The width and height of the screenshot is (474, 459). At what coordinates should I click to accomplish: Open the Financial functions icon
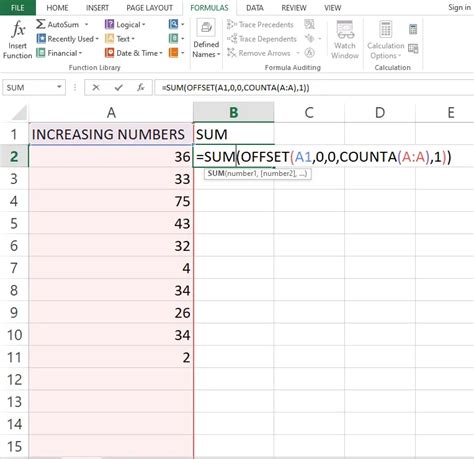pos(41,53)
